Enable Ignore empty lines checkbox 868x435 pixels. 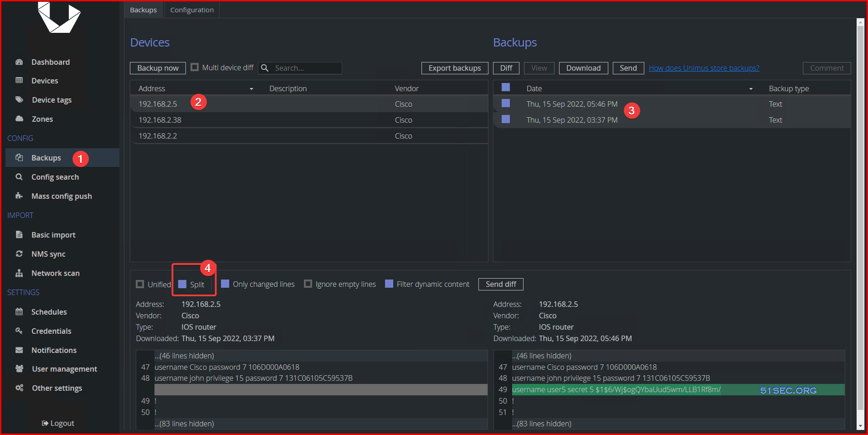coord(308,284)
